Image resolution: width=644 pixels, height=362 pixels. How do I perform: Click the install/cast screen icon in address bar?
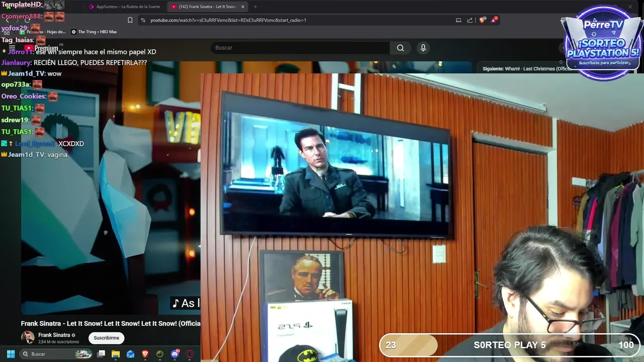click(458, 20)
